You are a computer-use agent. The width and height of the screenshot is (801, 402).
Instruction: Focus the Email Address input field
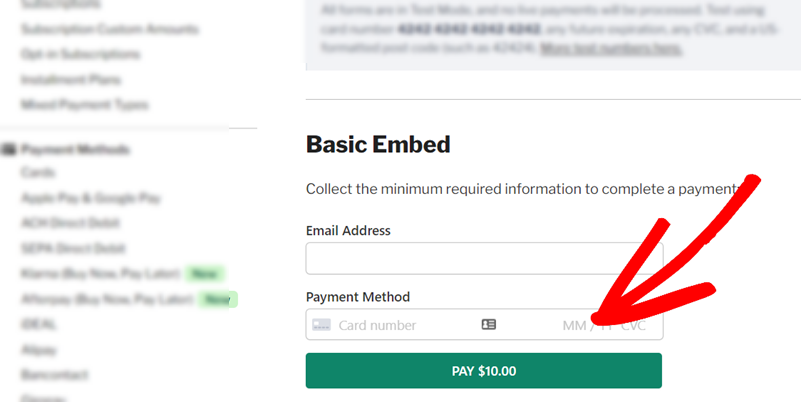(x=484, y=258)
